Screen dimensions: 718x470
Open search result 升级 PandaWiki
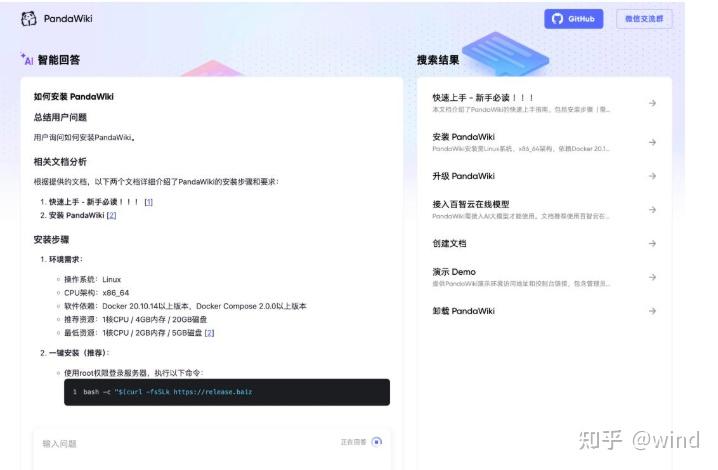(x=544, y=176)
